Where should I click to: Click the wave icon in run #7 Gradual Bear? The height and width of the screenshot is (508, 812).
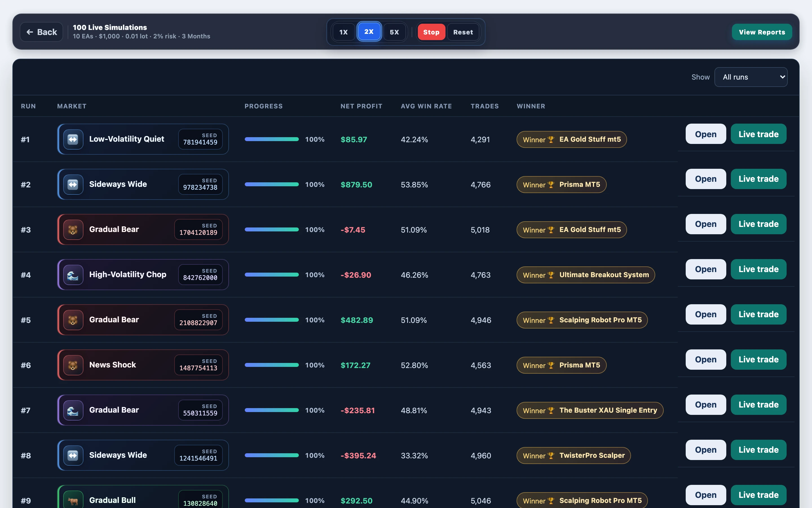73,410
